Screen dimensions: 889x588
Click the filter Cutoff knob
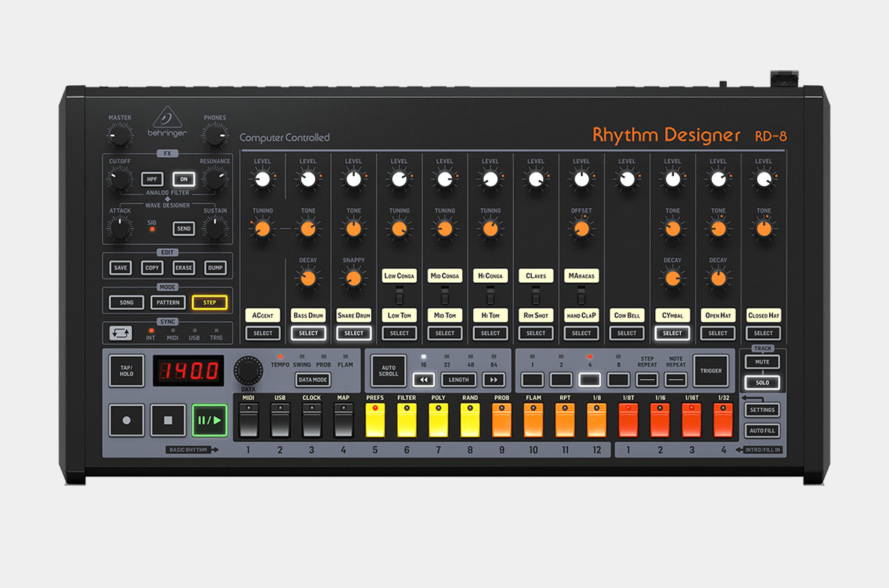coord(119,179)
